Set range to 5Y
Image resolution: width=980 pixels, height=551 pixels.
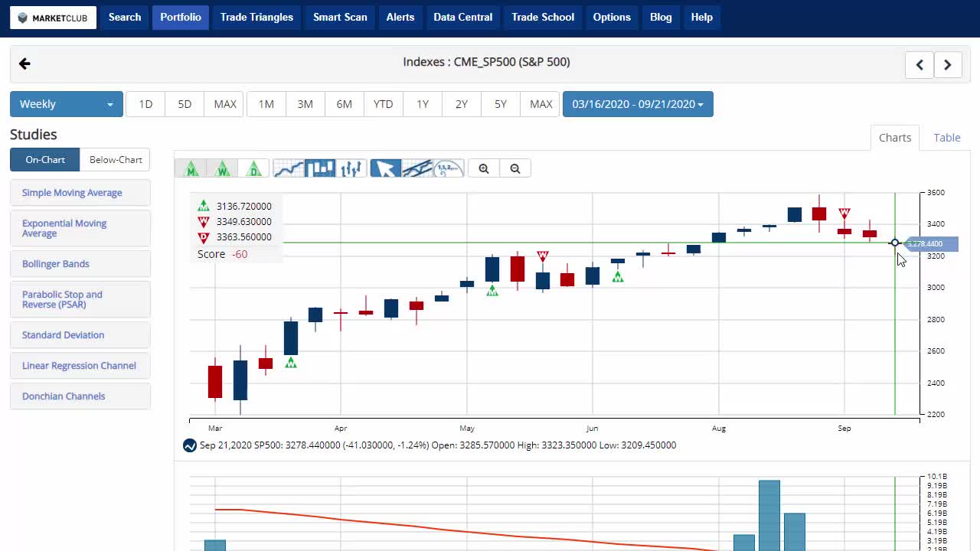click(x=501, y=104)
